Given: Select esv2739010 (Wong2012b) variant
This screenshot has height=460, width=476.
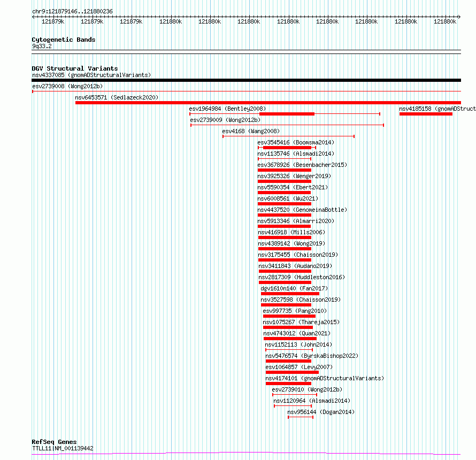Looking at the screenshot, I should 307,389.
